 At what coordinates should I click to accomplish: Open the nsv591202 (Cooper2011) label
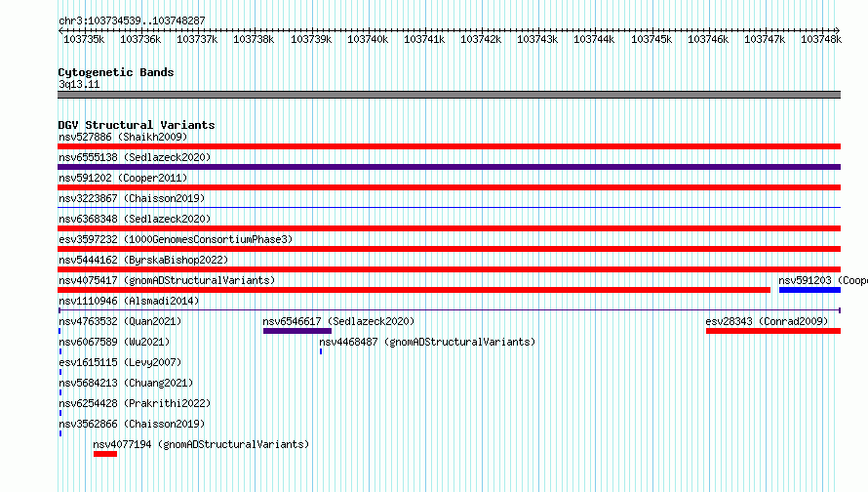[123, 178]
